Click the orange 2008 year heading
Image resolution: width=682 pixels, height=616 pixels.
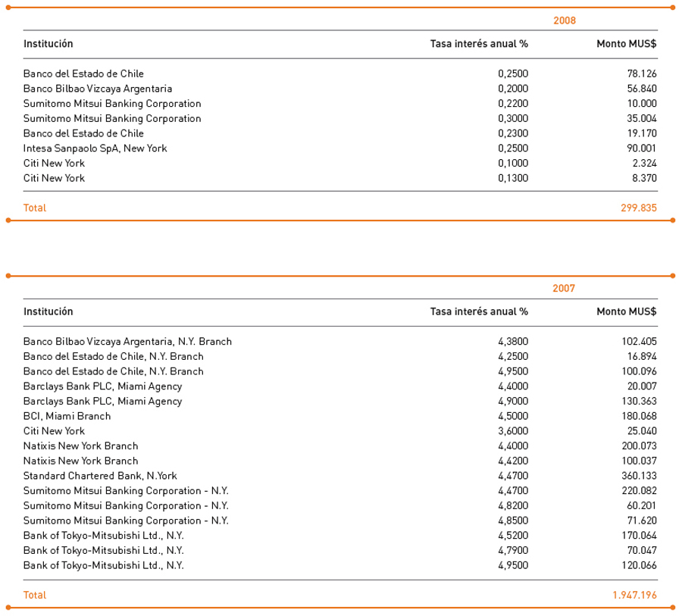(x=564, y=20)
